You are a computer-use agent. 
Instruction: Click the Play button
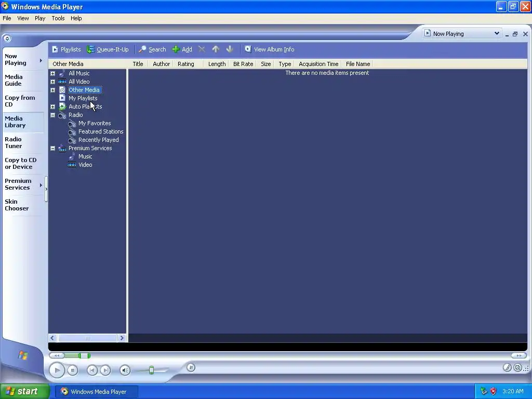[57, 370]
